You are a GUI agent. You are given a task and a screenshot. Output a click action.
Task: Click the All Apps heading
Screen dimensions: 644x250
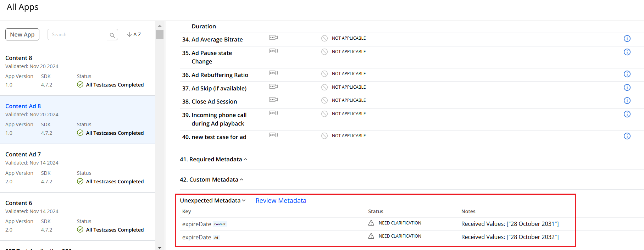coord(22,7)
